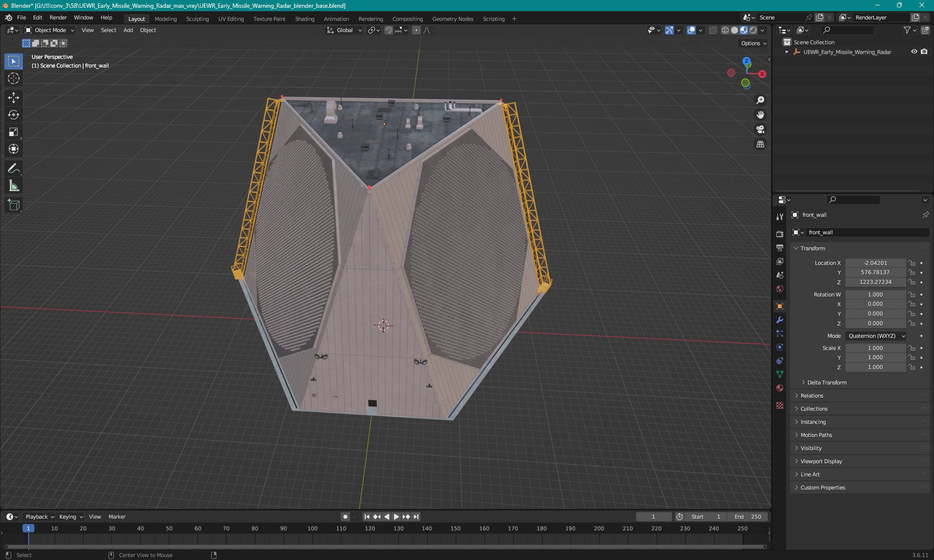
Task: Choose the Add Cube tool
Action: point(14,205)
